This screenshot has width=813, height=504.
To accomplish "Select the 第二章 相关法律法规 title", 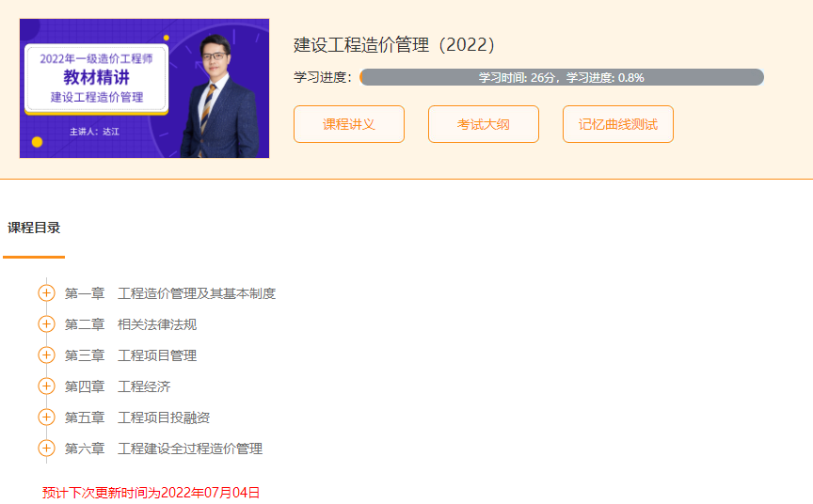I will [x=131, y=324].
